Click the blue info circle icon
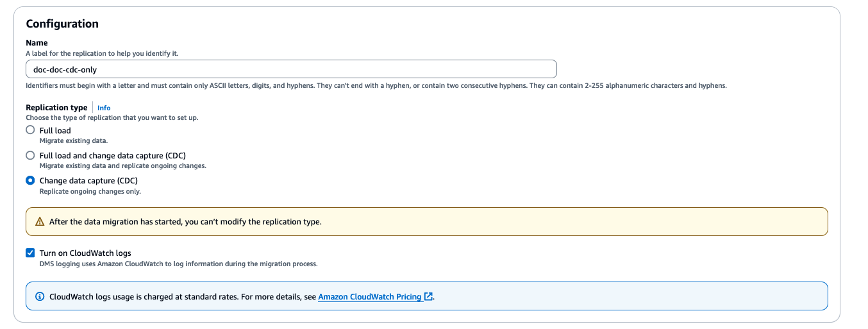 [39, 297]
